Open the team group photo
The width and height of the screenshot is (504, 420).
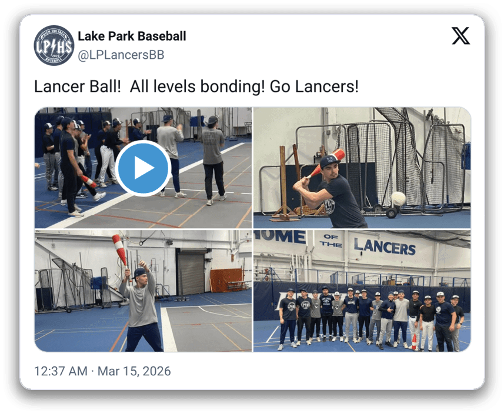click(x=362, y=291)
